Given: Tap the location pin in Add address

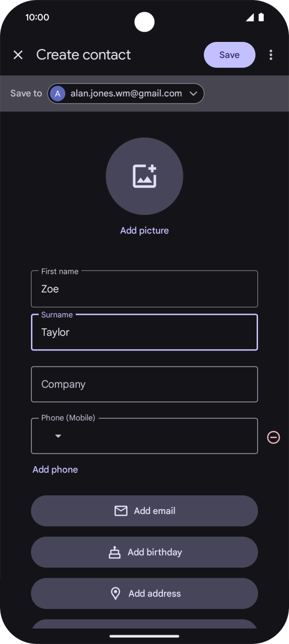Looking at the screenshot, I should coord(115,594).
